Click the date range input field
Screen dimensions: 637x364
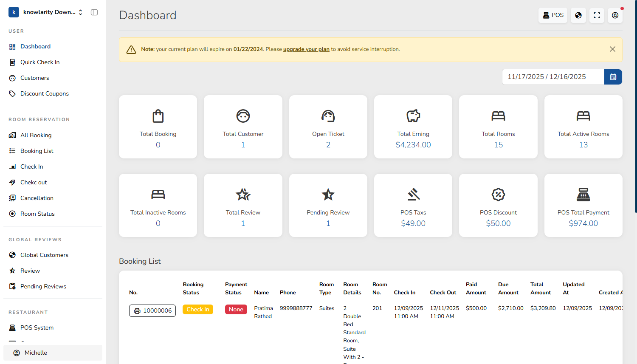click(x=552, y=77)
